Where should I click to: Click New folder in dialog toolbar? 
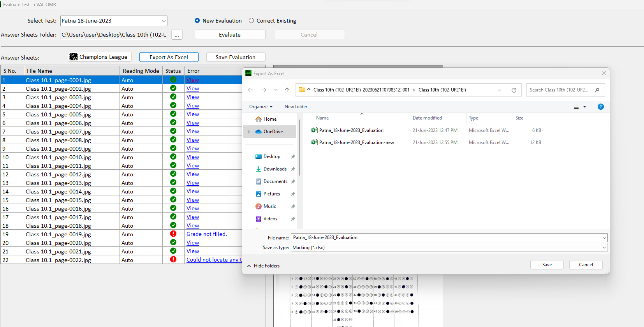(296, 107)
